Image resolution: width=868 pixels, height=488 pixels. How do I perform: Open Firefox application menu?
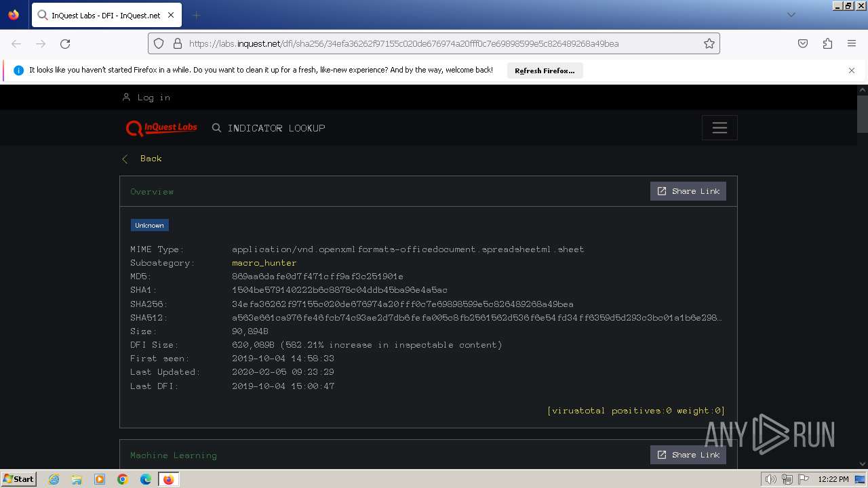click(x=852, y=43)
